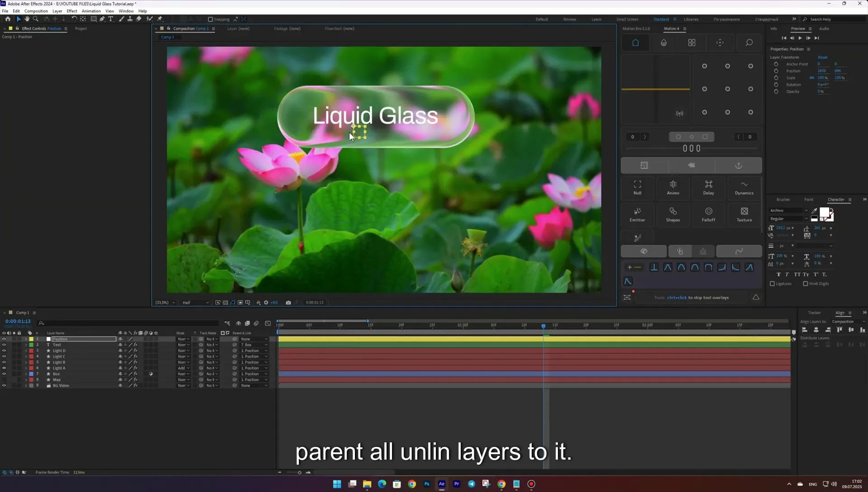Click the Null button in Motion panel
The height and width of the screenshot is (492, 868).
pos(637,188)
